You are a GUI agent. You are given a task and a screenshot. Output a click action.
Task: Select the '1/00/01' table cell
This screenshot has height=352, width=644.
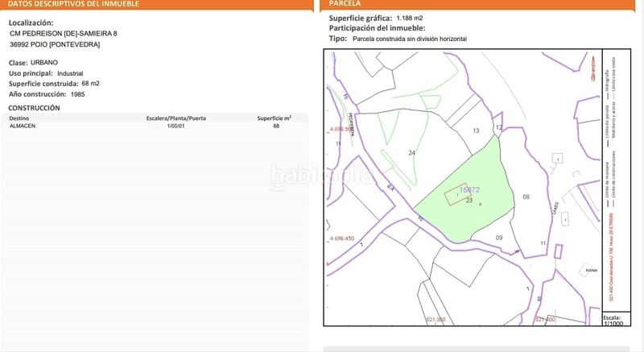(175, 126)
